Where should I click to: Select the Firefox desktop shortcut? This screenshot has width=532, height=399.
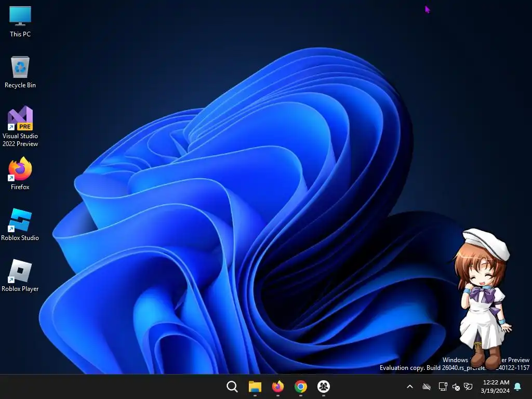[20, 174]
